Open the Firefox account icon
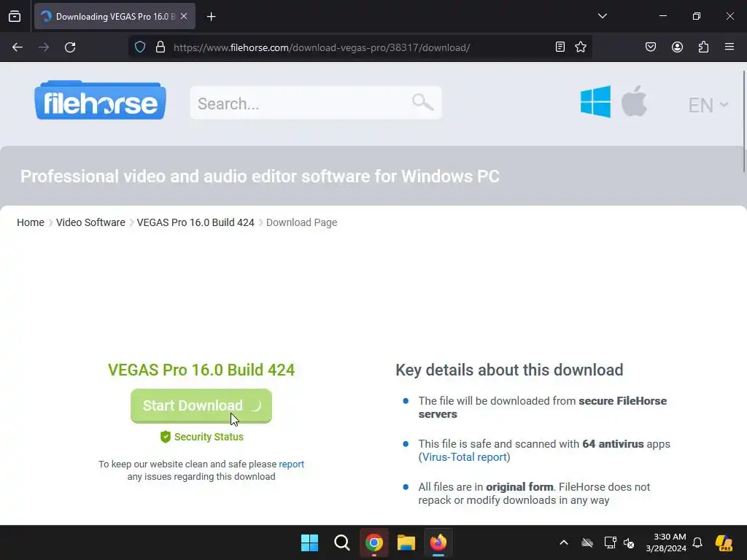The width and height of the screenshot is (747, 560). [x=677, y=47]
